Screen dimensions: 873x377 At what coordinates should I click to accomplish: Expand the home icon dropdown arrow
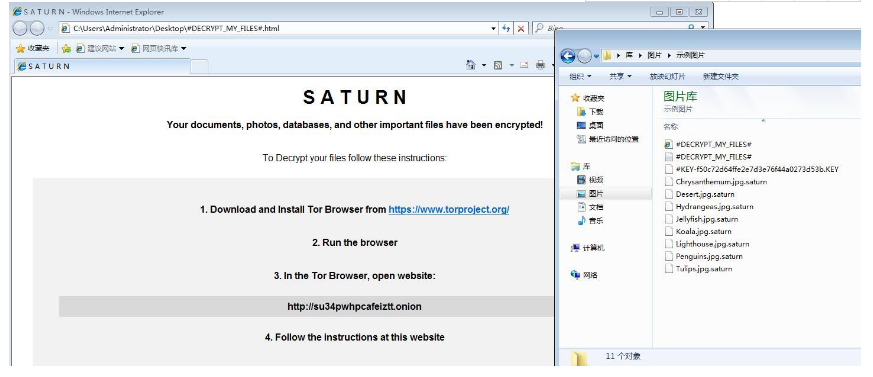click(x=483, y=65)
